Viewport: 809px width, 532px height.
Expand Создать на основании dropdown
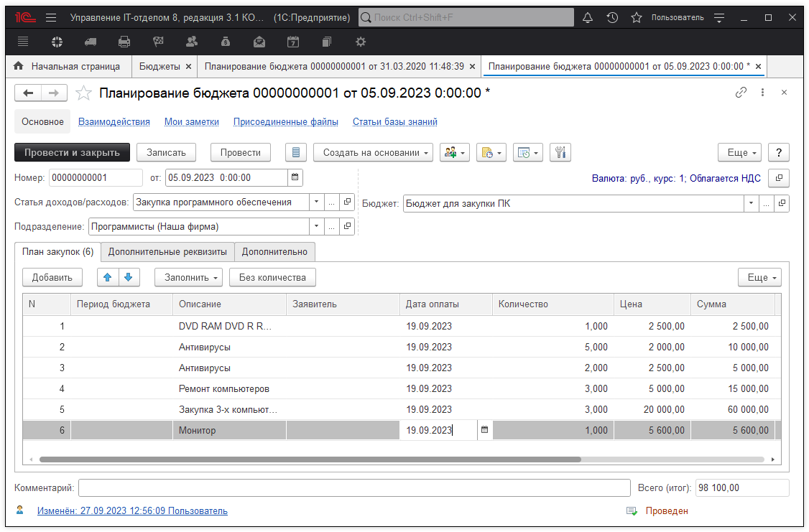tap(373, 152)
